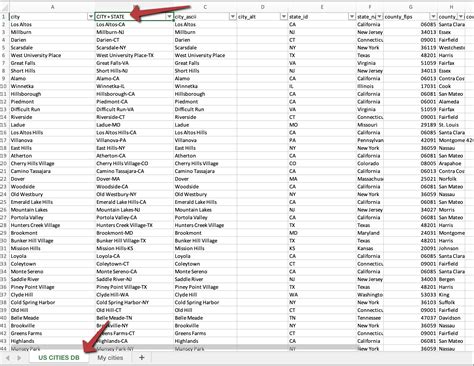
Task: Click the Arapahoe county cell
Action: click(x=451, y=163)
